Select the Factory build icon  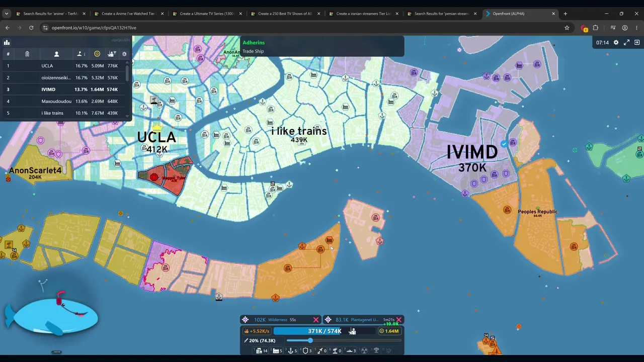276,350
